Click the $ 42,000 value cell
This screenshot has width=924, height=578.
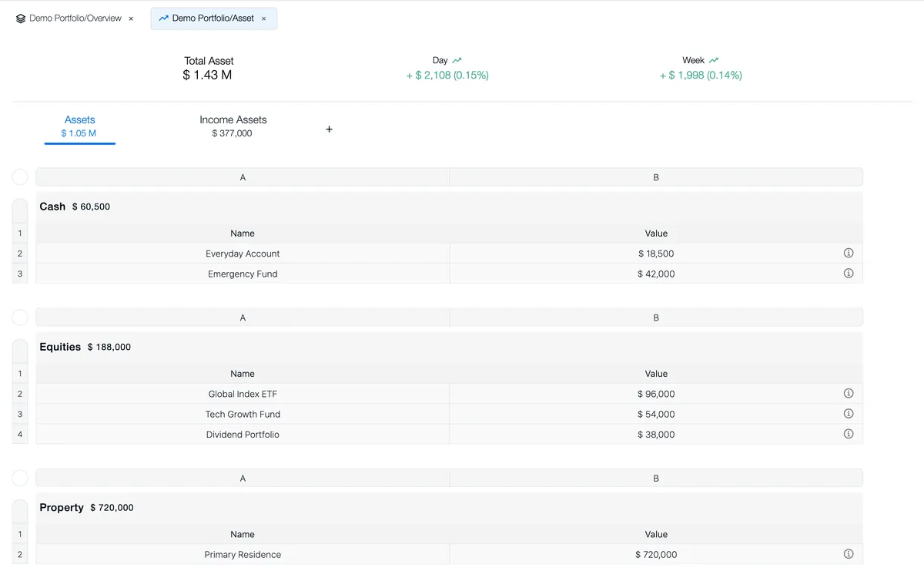656,274
